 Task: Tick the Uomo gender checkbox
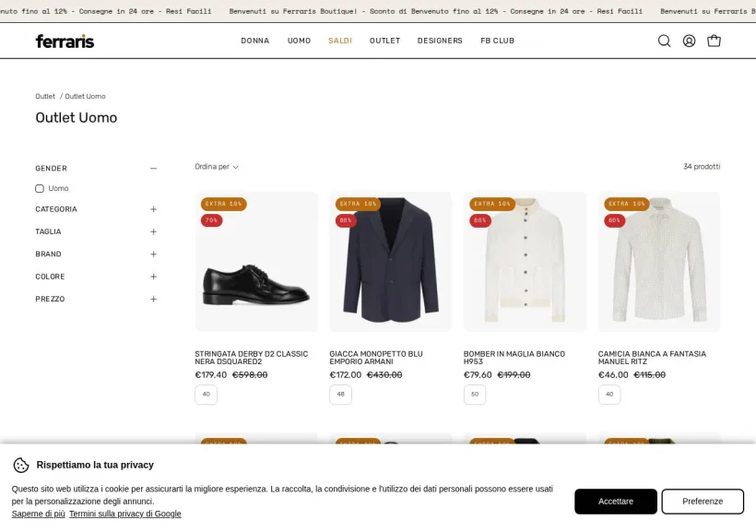point(40,189)
